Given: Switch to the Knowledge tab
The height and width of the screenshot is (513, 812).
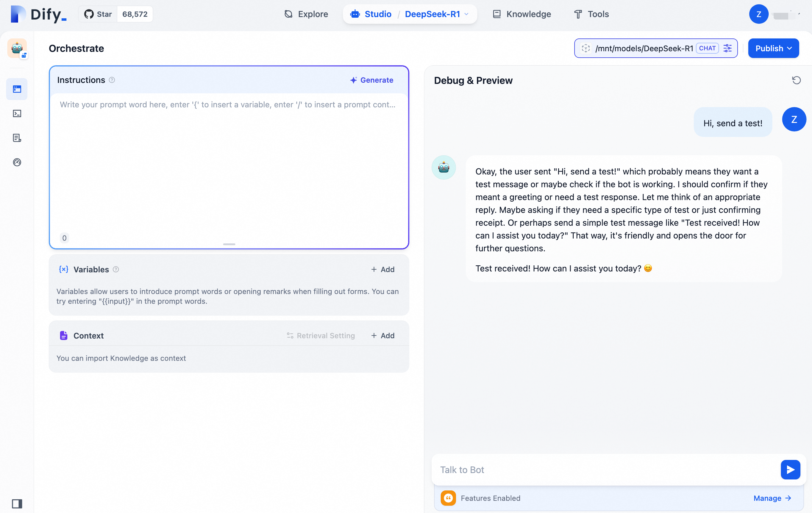Looking at the screenshot, I should coord(522,14).
